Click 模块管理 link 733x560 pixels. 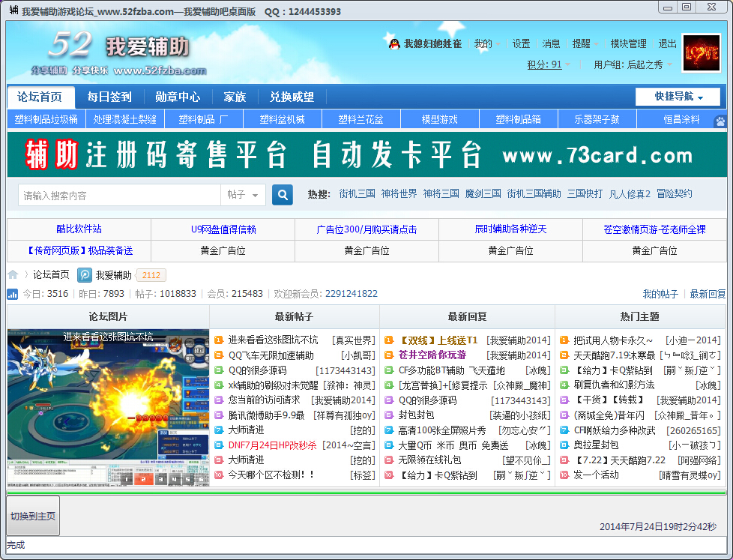[628, 44]
